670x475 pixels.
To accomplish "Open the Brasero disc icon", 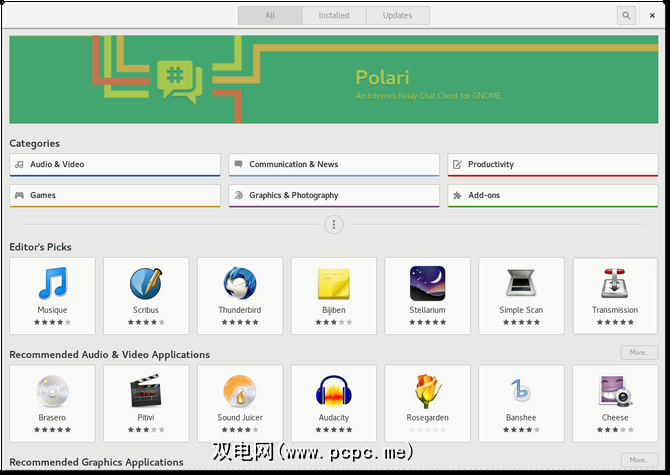I will click(x=52, y=391).
